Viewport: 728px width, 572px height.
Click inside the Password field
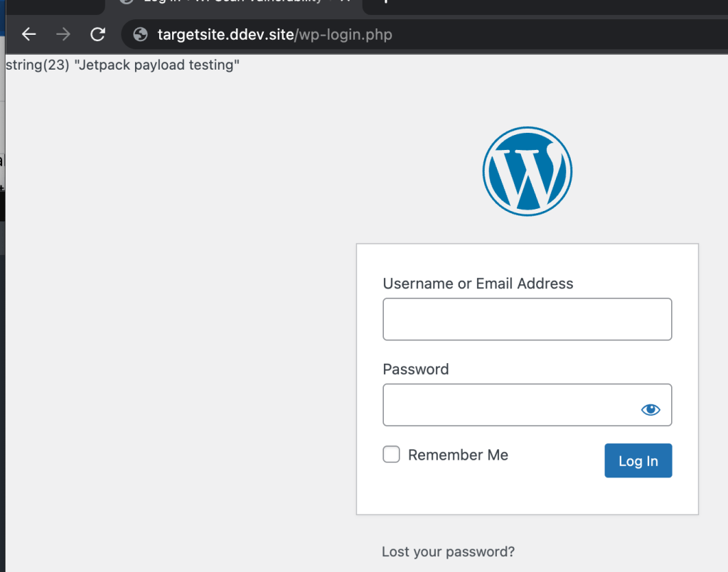pos(508,405)
